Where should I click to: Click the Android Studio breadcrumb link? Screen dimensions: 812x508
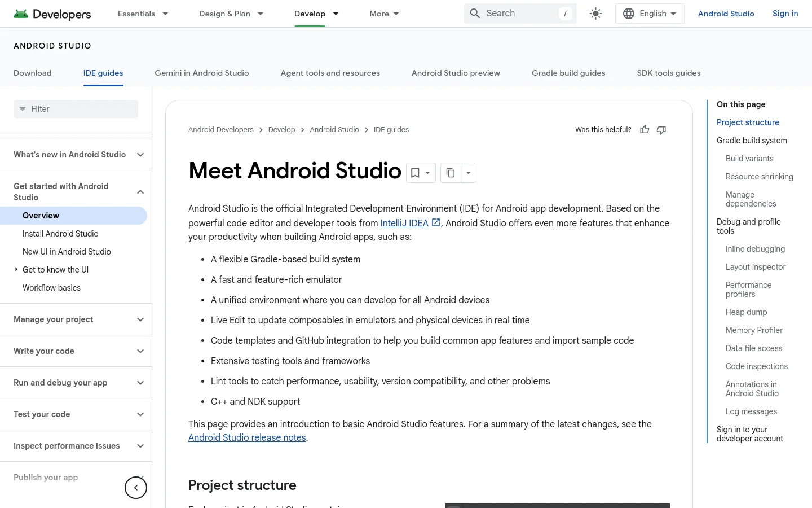pos(334,130)
